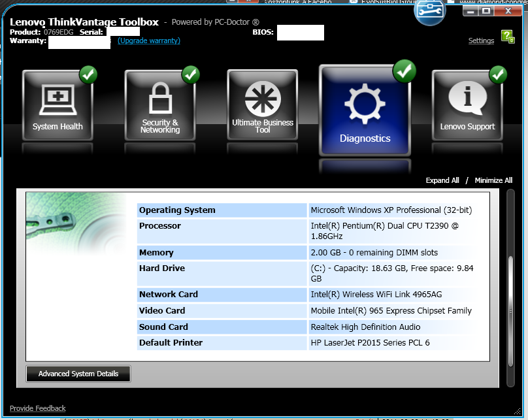Viewport: 528px width, 420px height.
Task: Click the Upgrade warranty link
Action: (x=149, y=40)
